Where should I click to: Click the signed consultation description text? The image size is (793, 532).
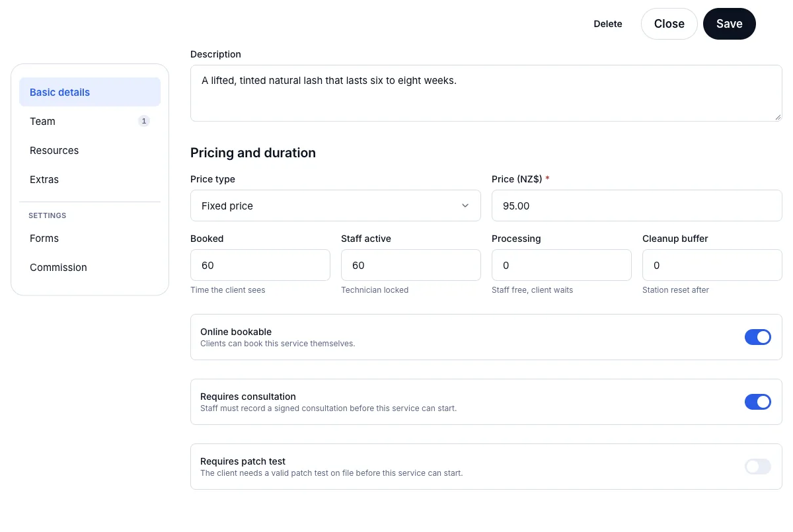pyautogui.click(x=328, y=408)
